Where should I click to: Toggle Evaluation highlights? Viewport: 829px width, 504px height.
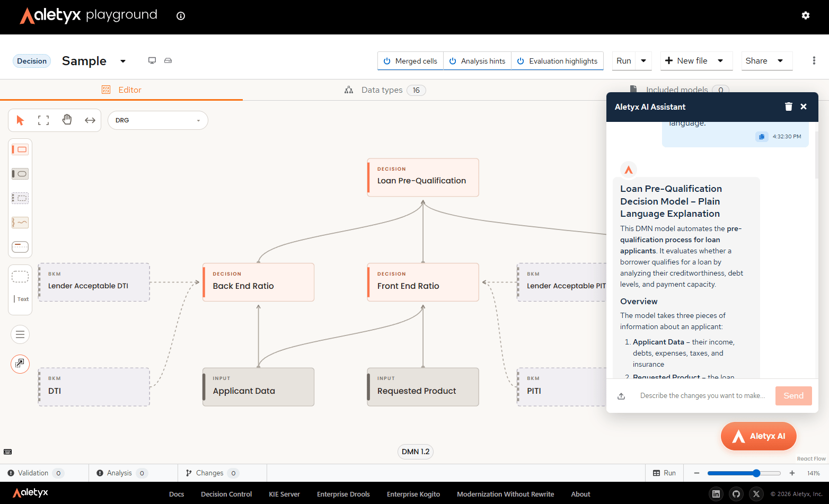[x=557, y=61]
